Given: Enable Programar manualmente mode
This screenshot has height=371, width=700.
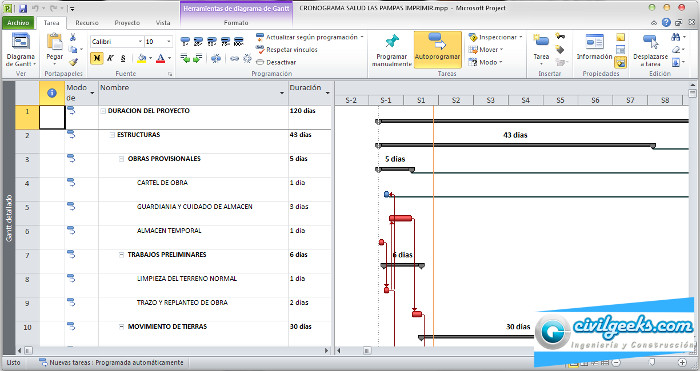Looking at the screenshot, I should point(392,50).
